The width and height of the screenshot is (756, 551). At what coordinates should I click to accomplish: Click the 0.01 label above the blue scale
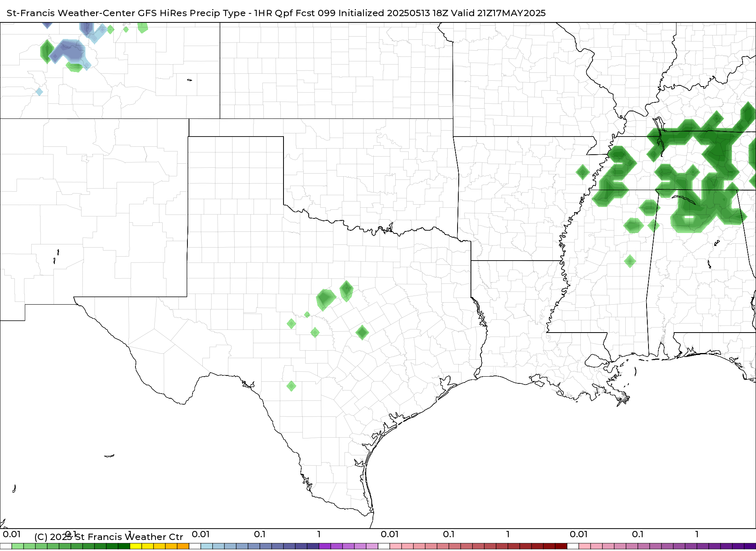[201, 534]
